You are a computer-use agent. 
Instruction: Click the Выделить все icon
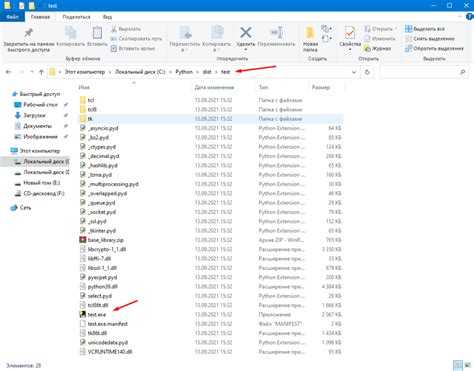click(408, 29)
